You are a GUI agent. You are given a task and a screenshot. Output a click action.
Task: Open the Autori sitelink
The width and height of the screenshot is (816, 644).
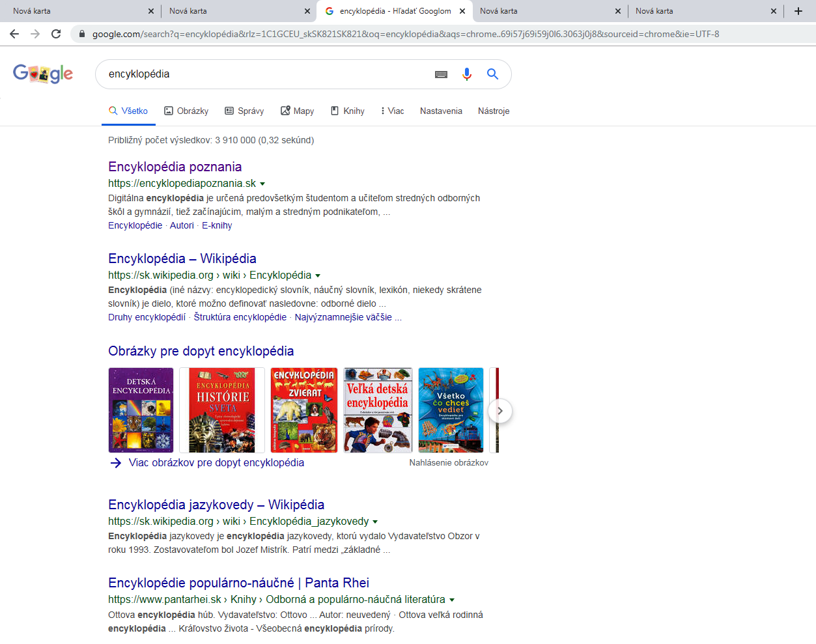tap(182, 225)
